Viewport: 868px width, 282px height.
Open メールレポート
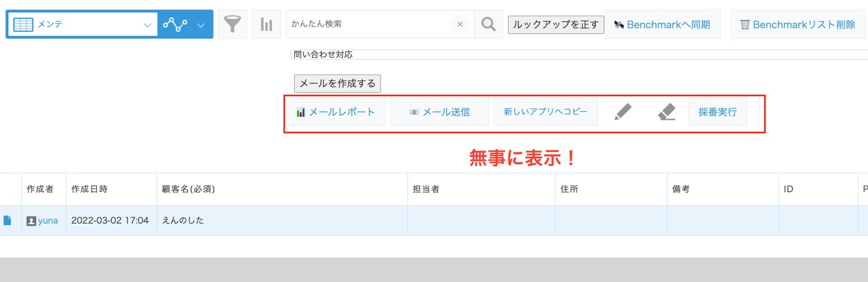[x=336, y=112]
